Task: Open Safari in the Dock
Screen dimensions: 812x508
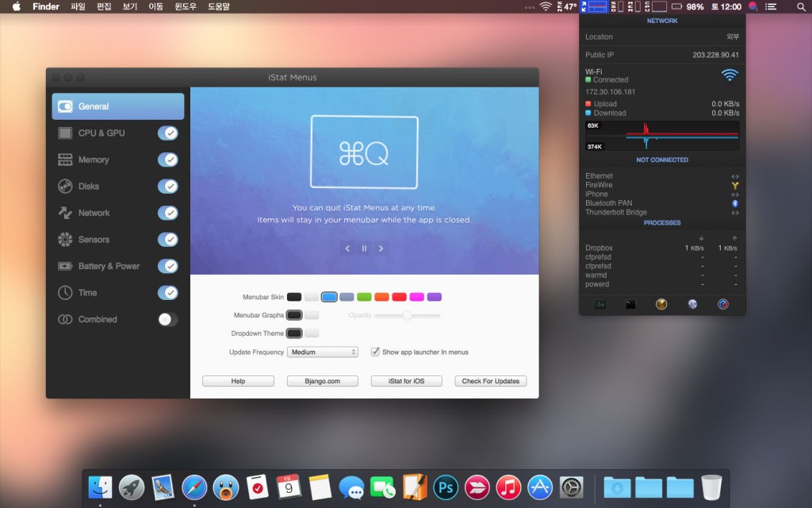Action: 194,488
